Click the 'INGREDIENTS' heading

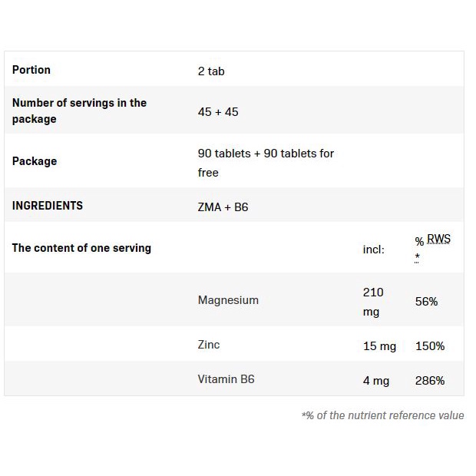[x=48, y=206]
